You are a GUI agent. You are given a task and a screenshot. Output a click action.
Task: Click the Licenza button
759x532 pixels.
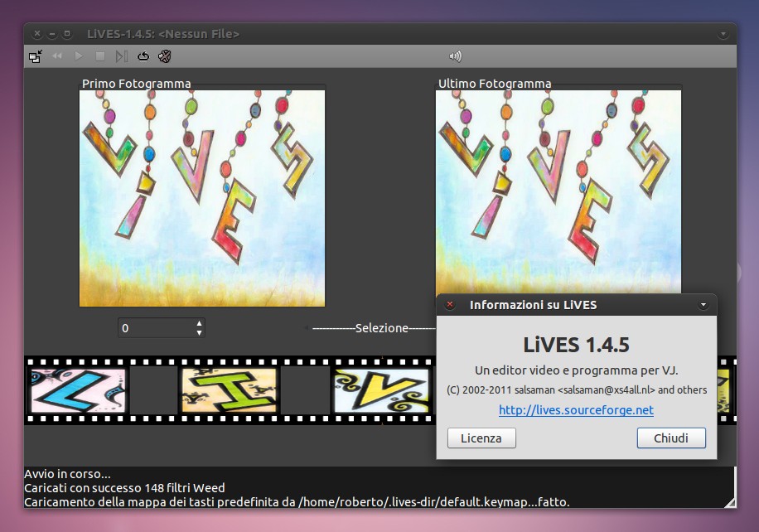click(481, 438)
